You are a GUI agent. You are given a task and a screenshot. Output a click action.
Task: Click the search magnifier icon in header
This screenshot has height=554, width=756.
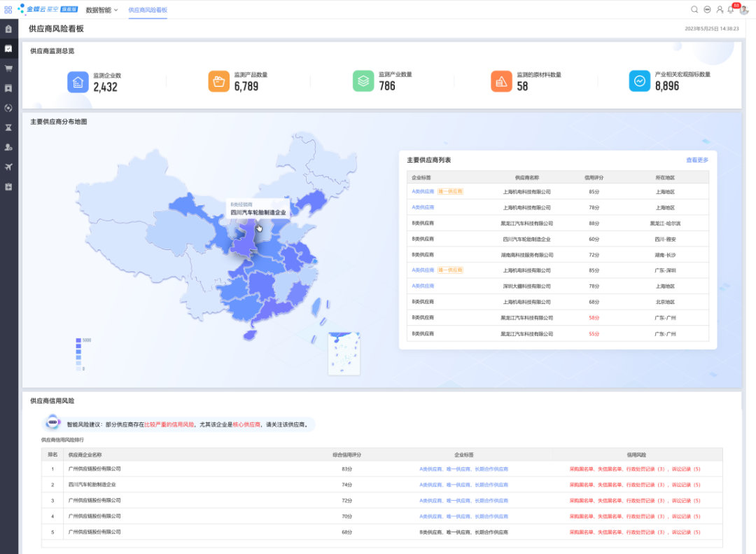click(x=694, y=10)
